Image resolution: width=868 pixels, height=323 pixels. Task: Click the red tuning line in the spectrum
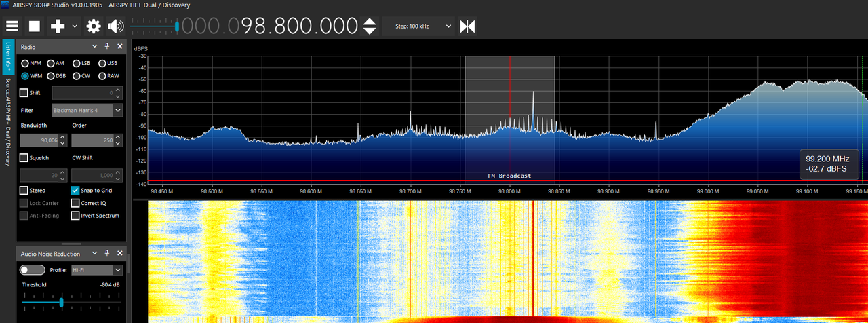[x=510, y=119]
